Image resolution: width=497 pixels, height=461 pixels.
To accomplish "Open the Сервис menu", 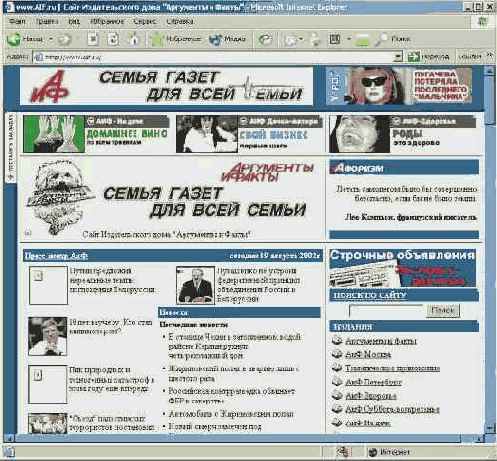I will tap(145, 22).
